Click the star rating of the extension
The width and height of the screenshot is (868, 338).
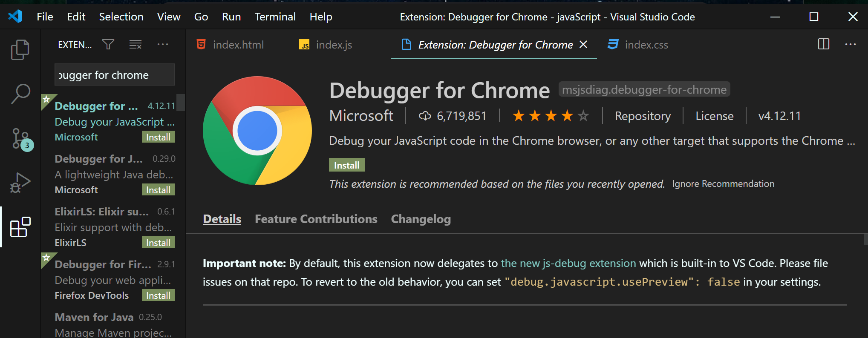tap(551, 116)
